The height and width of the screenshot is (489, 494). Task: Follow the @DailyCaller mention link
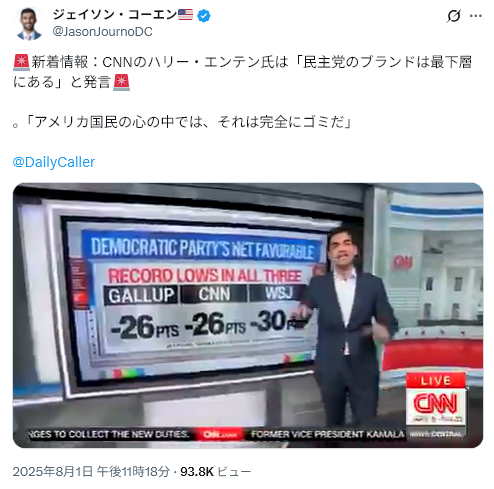click(54, 162)
